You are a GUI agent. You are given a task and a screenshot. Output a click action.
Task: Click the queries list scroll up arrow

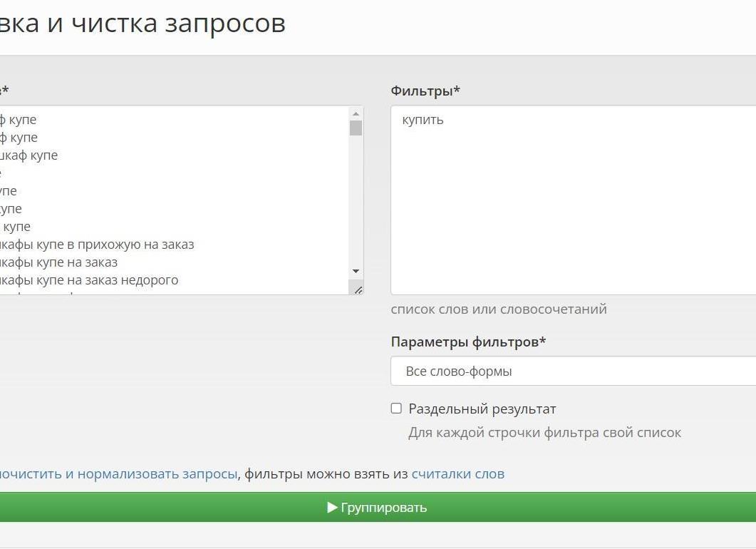pos(356,114)
